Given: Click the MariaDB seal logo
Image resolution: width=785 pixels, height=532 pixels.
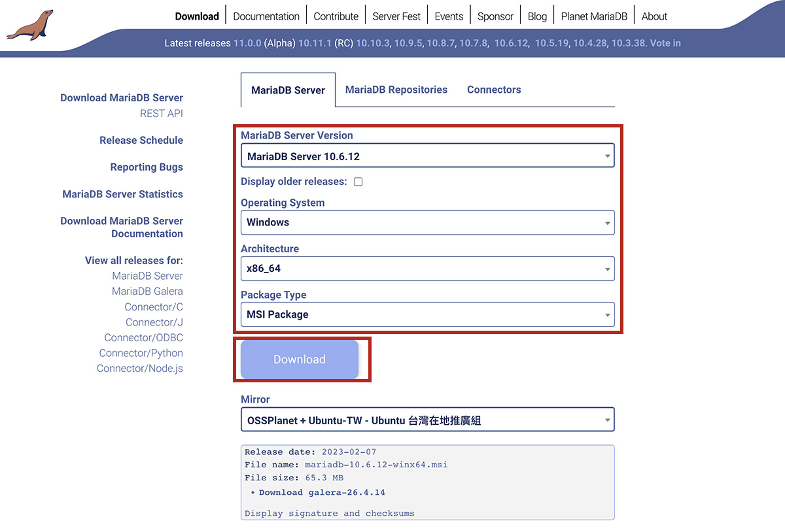Looking at the screenshot, I should tap(29, 25).
